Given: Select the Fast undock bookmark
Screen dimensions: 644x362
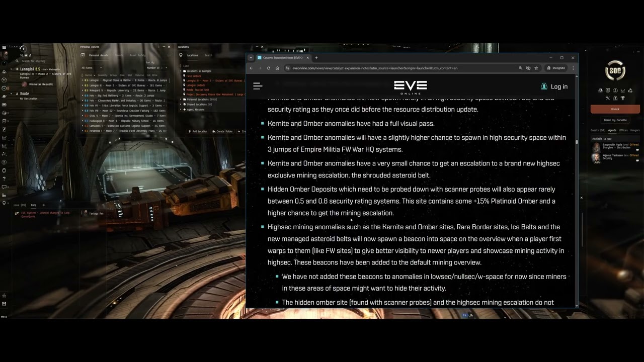Looking at the screenshot, I should [x=194, y=76].
